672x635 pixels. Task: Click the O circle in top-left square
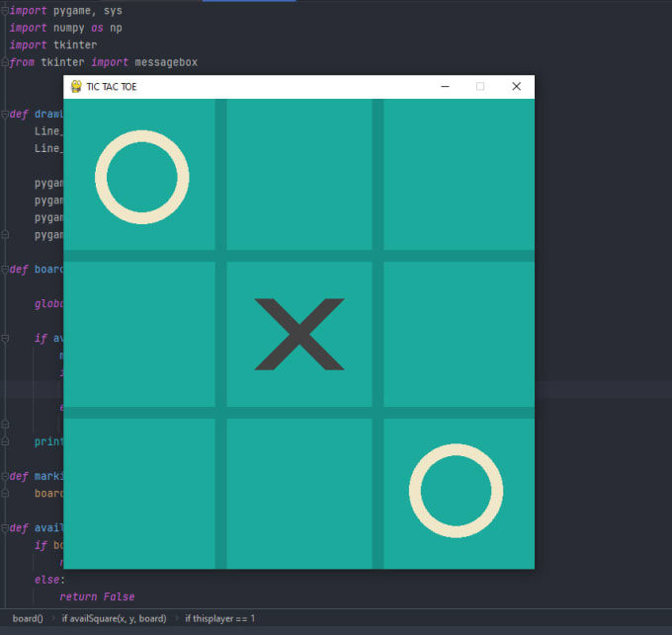pos(142,177)
